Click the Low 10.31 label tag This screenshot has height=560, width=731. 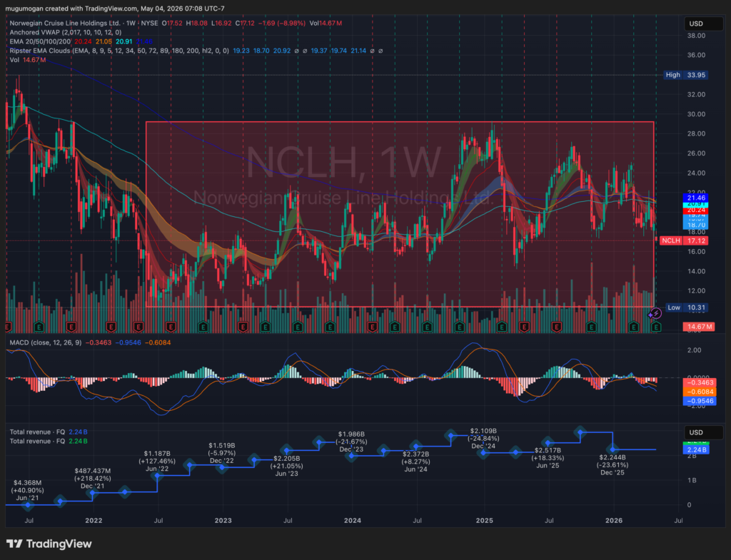point(687,307)
